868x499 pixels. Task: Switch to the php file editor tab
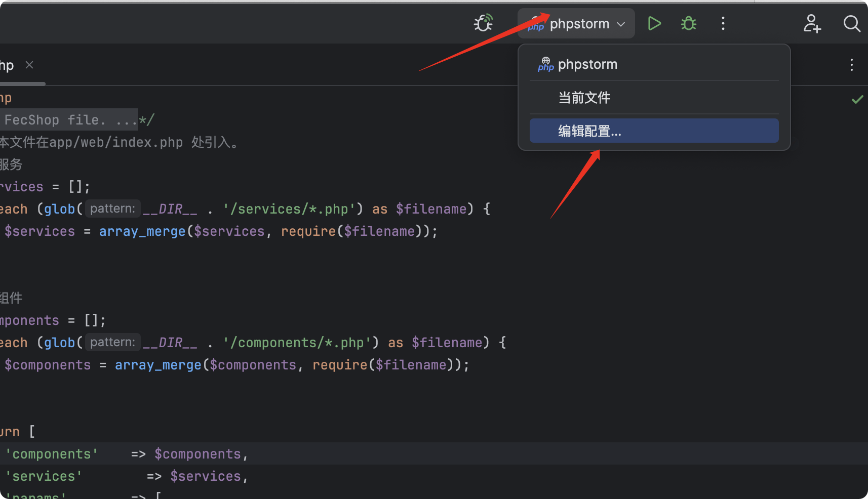(x=7, y=65)
